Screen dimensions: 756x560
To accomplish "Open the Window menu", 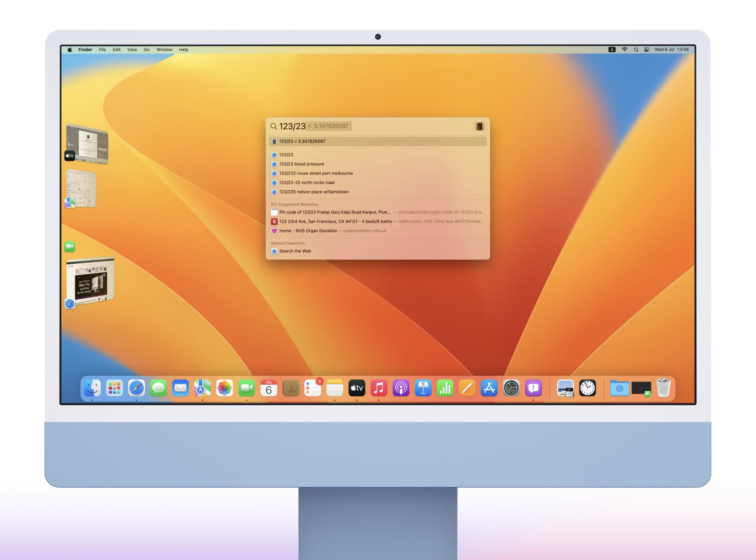I will [x=164, y=50].
